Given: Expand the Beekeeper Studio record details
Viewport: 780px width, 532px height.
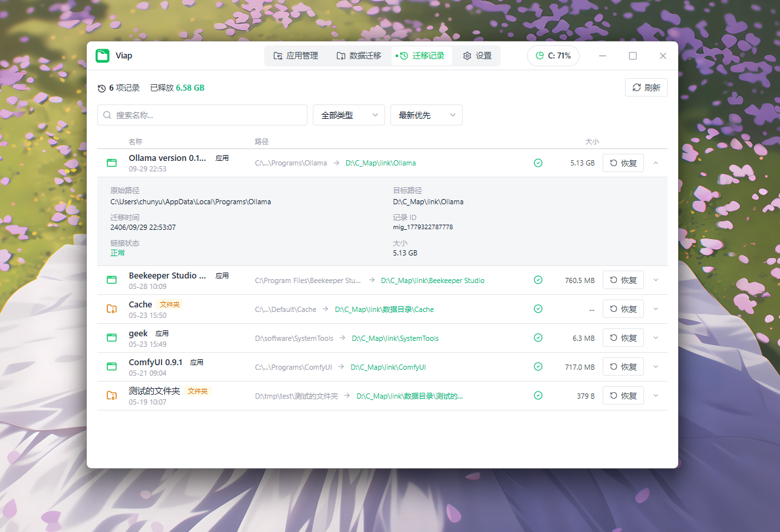Looking at the screenshot, I should [x=656, y=280].
